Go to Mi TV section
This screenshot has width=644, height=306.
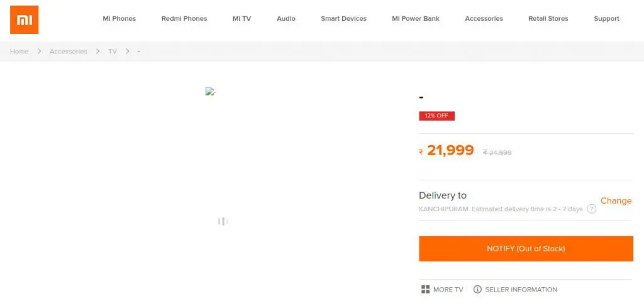point(241,19)
